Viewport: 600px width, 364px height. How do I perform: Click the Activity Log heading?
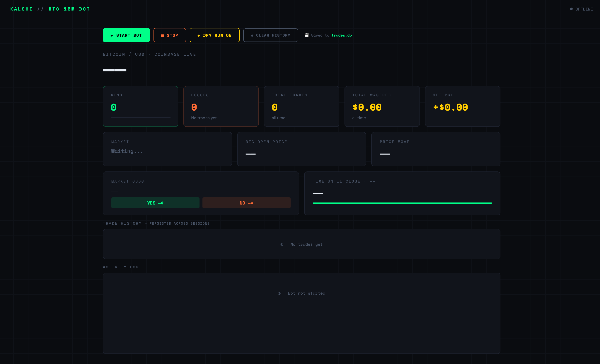(x=120, y=267)
